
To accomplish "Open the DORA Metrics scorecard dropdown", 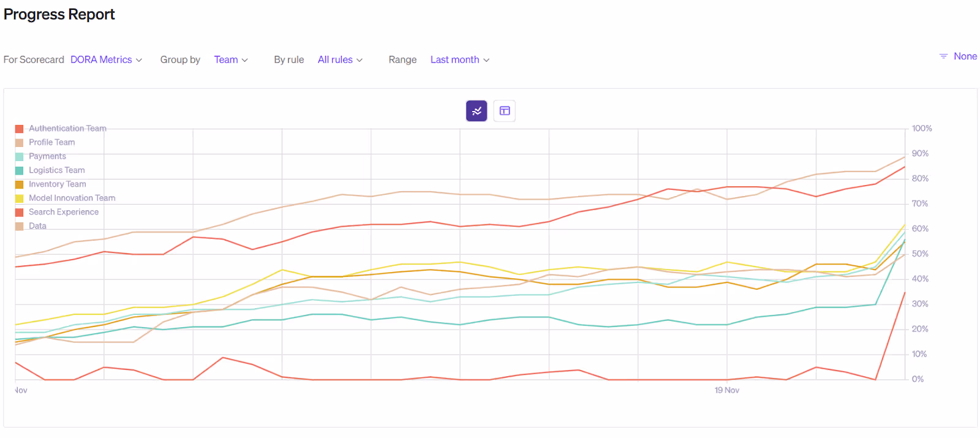I will (107, 59).
